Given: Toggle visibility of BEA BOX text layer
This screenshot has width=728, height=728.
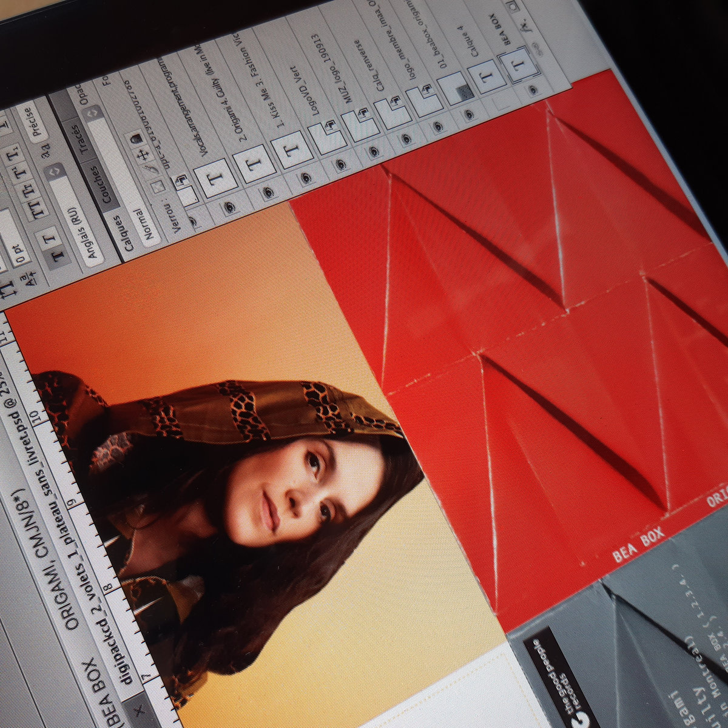Looking at the screenshot, I should pyautogui.click(x=533, y=89).
